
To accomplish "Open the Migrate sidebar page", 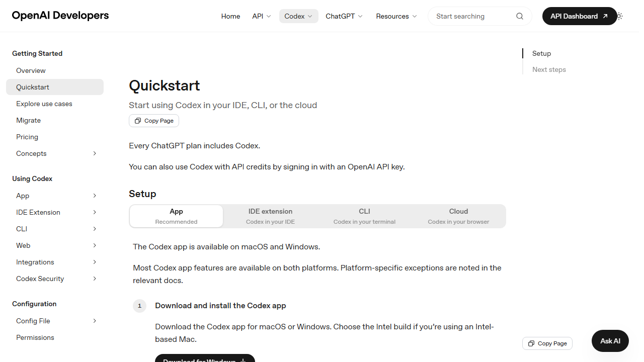I will [x=55, y=120].
